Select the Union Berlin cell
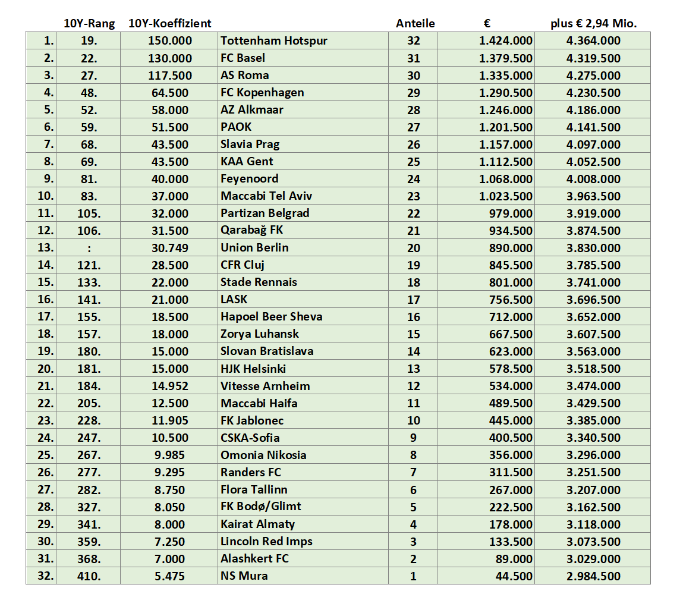 [x=303, y=247]
